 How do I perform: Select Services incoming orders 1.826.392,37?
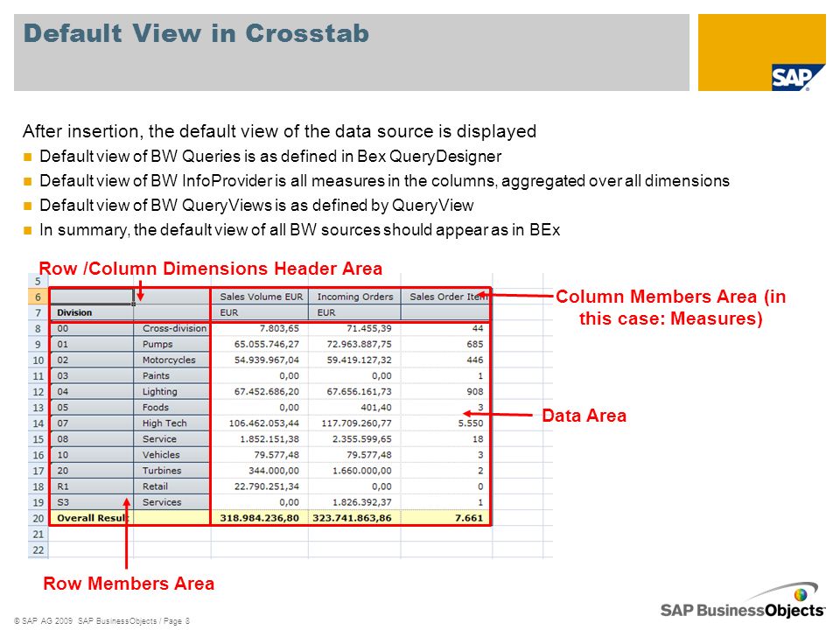(354, 502)
